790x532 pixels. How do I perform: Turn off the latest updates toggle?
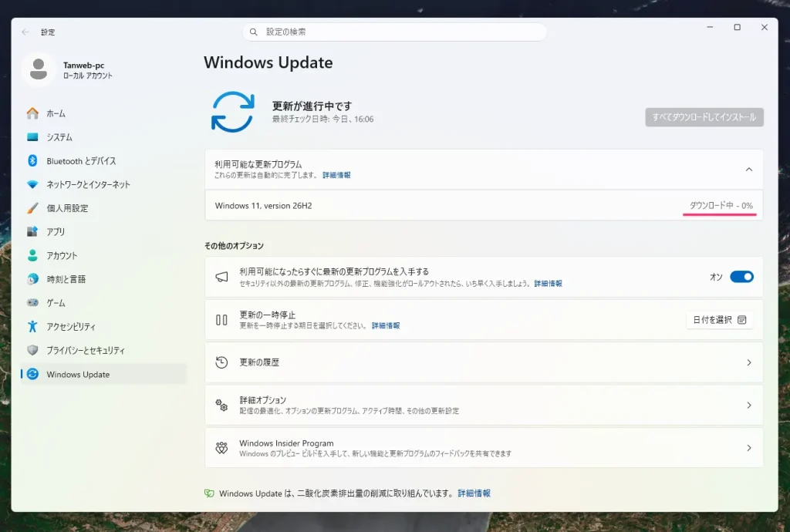(741, 276)
